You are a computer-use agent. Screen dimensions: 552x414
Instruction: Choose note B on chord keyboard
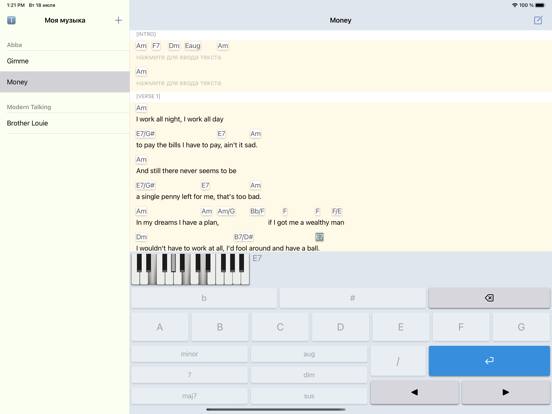pos(220,327)
